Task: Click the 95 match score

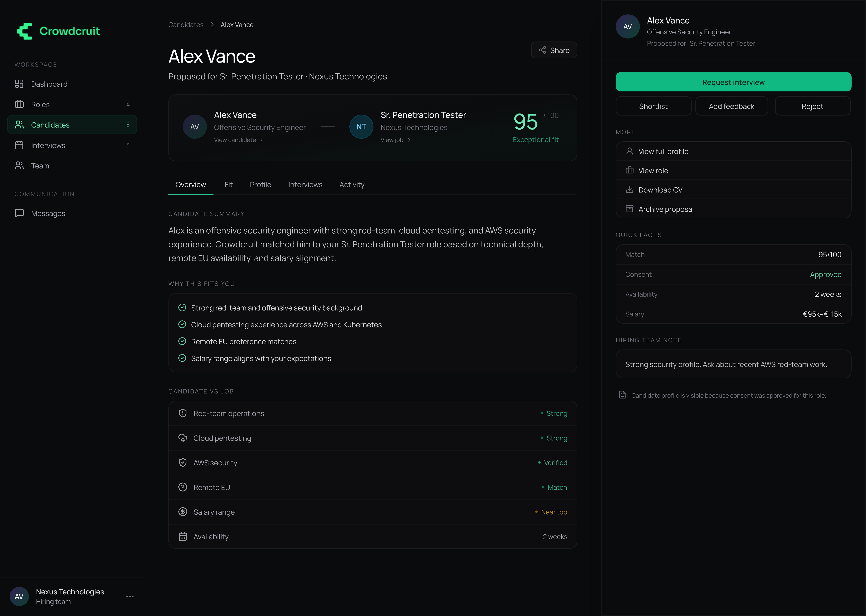Action: tap(525, 122)
